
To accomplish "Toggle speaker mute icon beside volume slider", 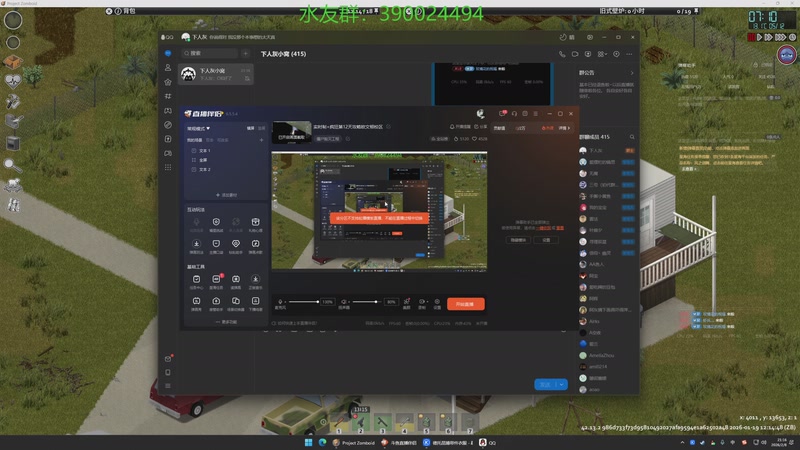I will [x=344, y=302].
